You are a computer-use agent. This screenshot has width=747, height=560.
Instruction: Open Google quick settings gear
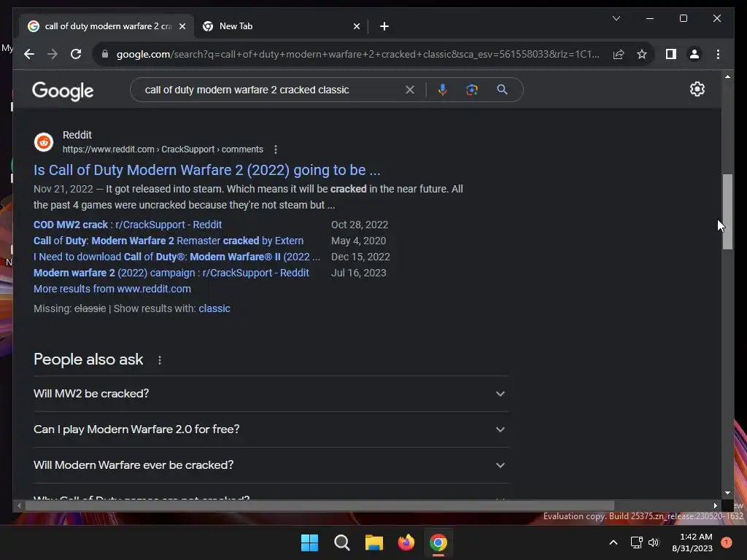(697, 89)
